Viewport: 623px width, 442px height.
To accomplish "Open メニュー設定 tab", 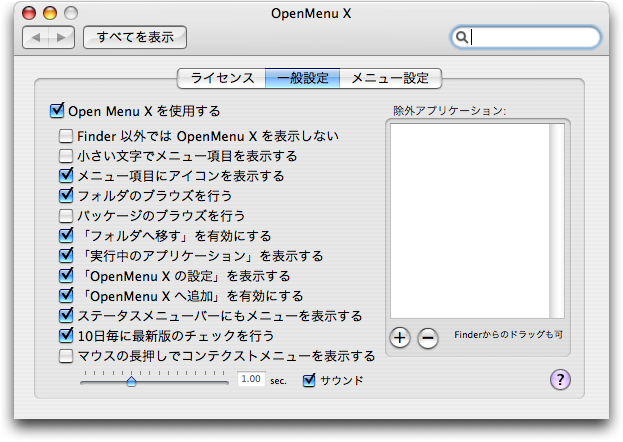I will (x=390, y=78).
